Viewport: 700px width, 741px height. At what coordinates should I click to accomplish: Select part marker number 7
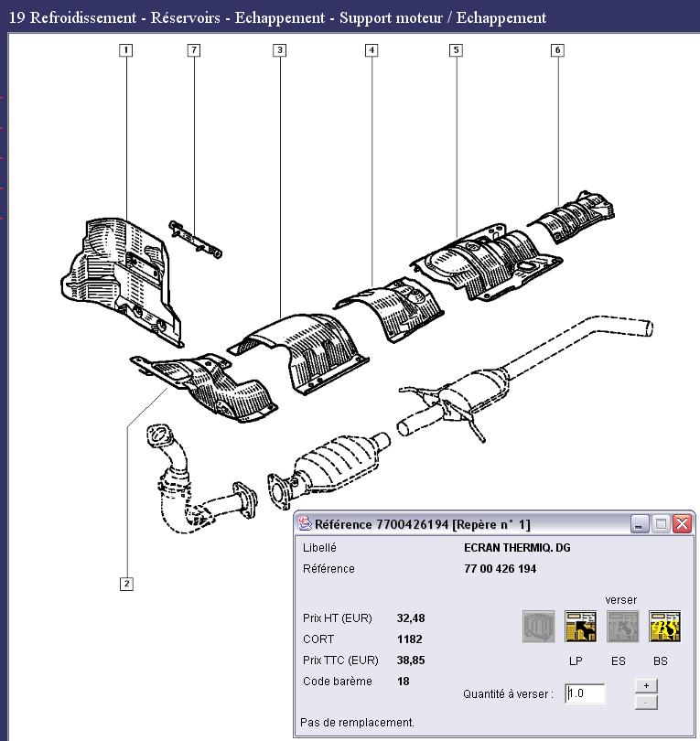click(194, 50)
